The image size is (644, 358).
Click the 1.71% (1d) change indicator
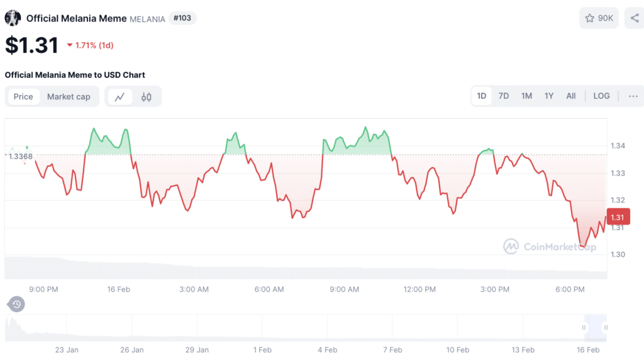[91, 45]
